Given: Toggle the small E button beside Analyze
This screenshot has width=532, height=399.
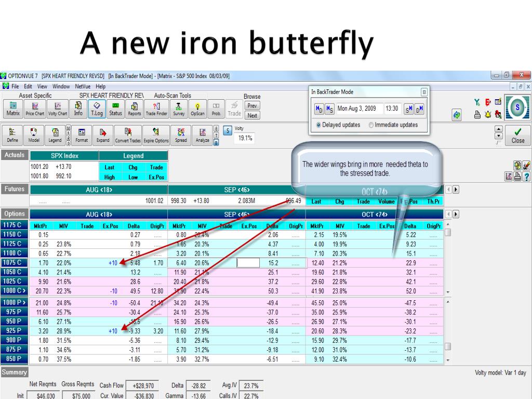Looking at the screenshot, I should point(216,128).
